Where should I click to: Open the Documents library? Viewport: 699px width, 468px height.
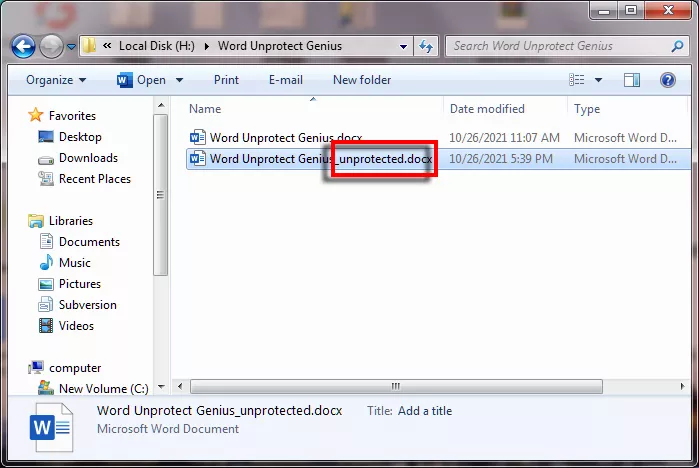[x=89, y=242]
